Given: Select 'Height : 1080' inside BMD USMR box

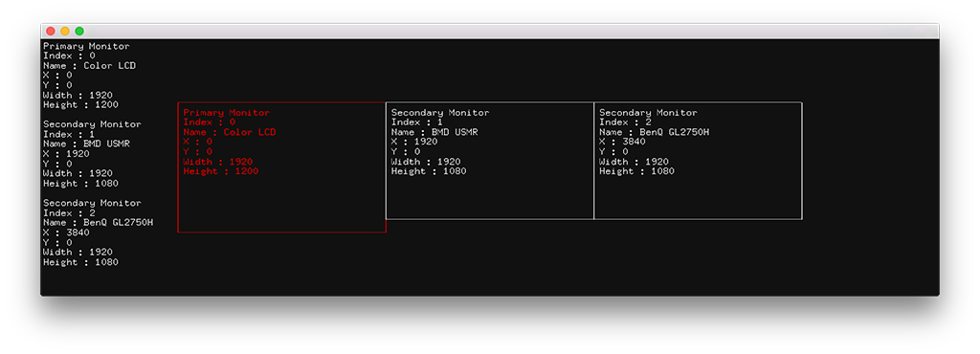Looking at the screenshot, I should tap(430, 171).
